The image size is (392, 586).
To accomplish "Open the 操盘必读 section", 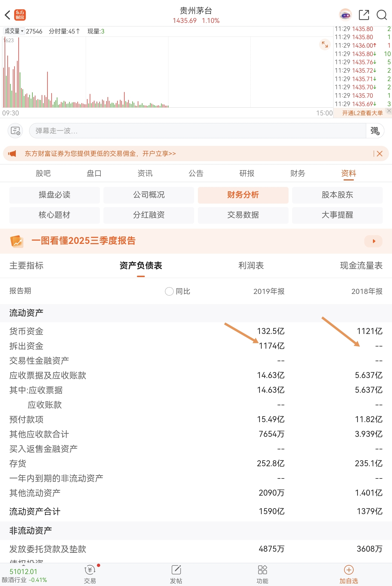I will pyautogui.click(x=54, y=195).
